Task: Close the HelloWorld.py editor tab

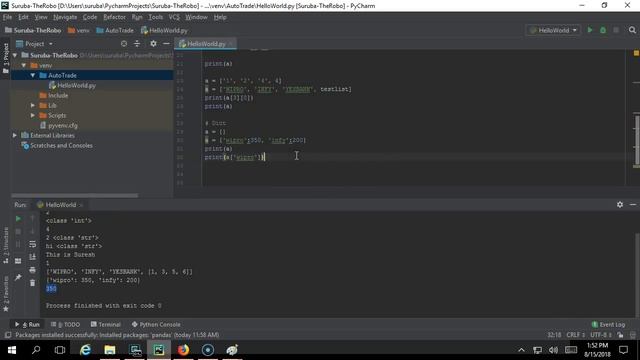Action: (231, 44)
